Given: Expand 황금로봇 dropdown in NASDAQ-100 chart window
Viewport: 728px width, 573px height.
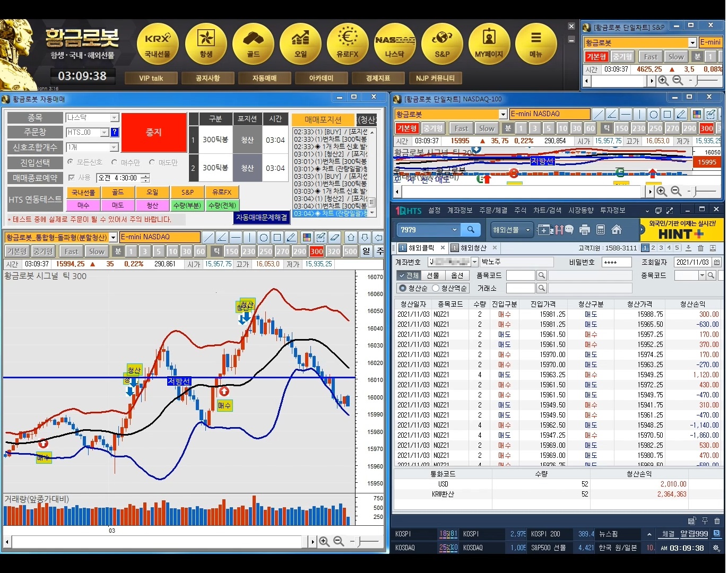Looking at the screenshot, I should (503, 114).
